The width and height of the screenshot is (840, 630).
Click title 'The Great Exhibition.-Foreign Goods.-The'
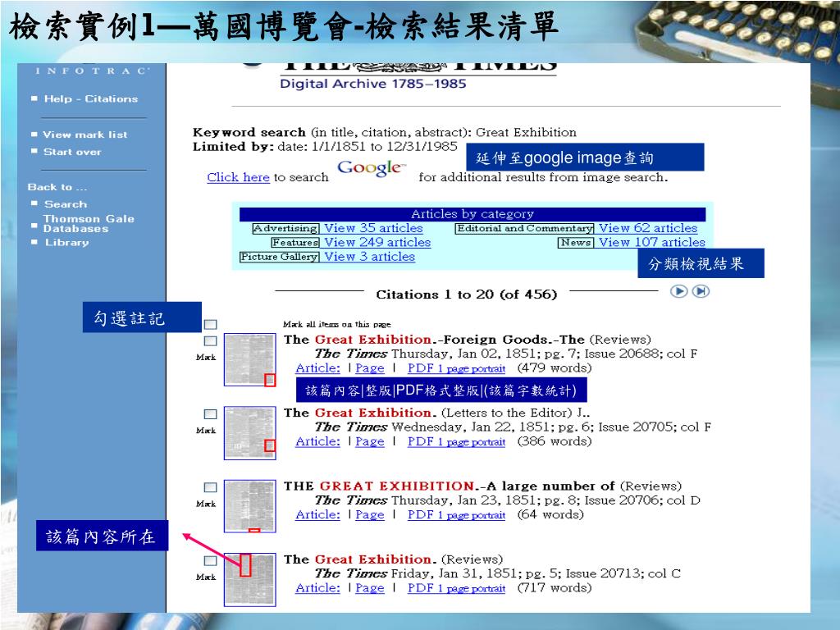[435, 340]
